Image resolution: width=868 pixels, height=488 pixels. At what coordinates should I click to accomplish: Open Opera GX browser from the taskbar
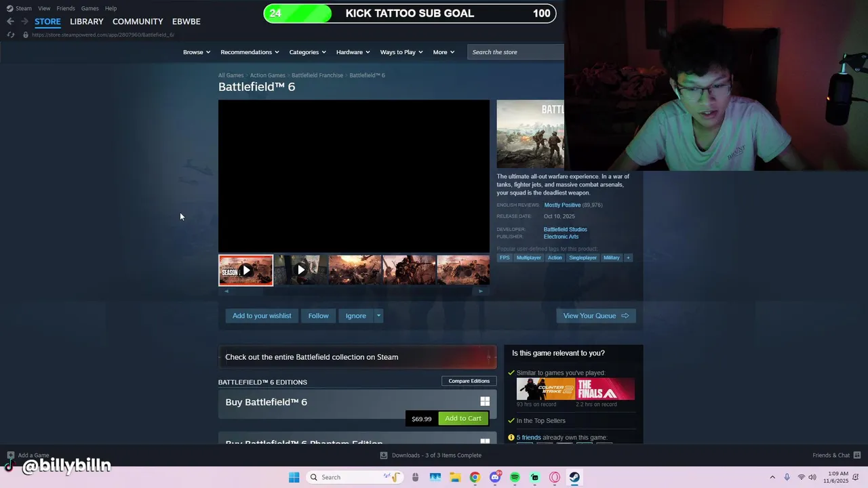click(555, 477)
